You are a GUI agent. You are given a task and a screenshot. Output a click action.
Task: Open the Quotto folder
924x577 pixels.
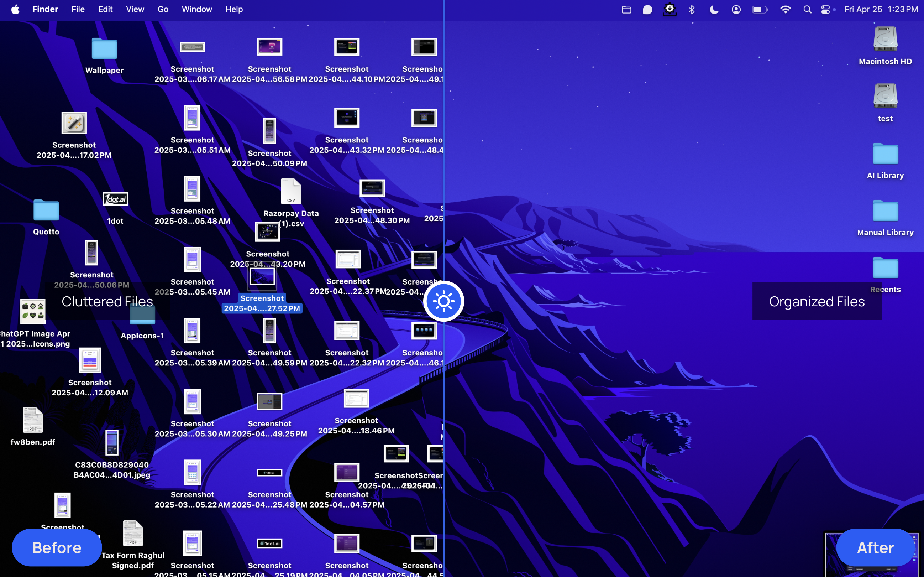[46, 210]
